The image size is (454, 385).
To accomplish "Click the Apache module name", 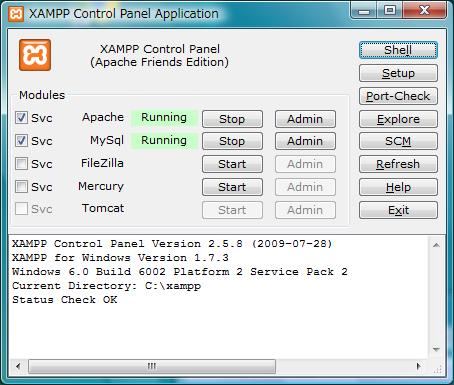I will point(103,117).
